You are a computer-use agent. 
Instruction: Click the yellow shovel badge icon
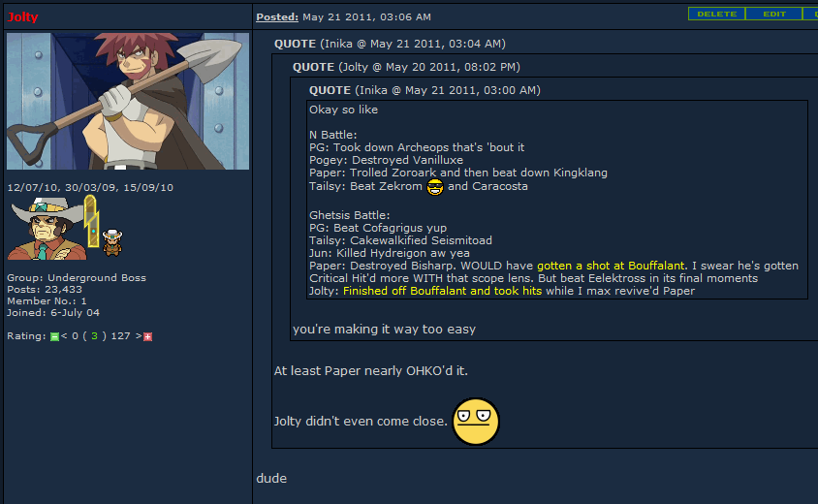pos(92,221)
